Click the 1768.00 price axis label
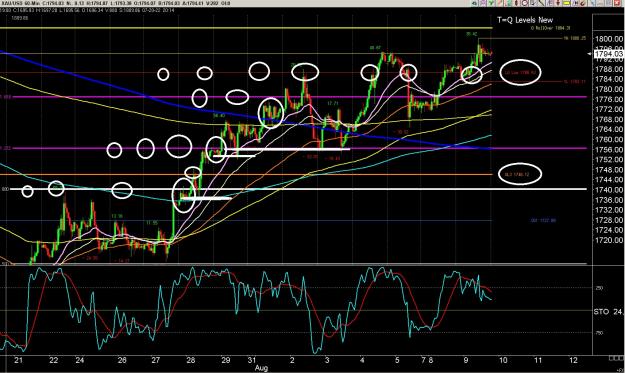625x373 pixels. 608,119
